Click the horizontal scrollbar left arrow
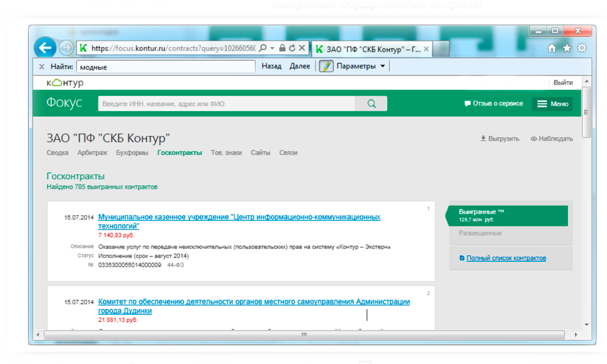Image resolution: width=607 pixels, height=364 pixels. [x=38, y=335]
